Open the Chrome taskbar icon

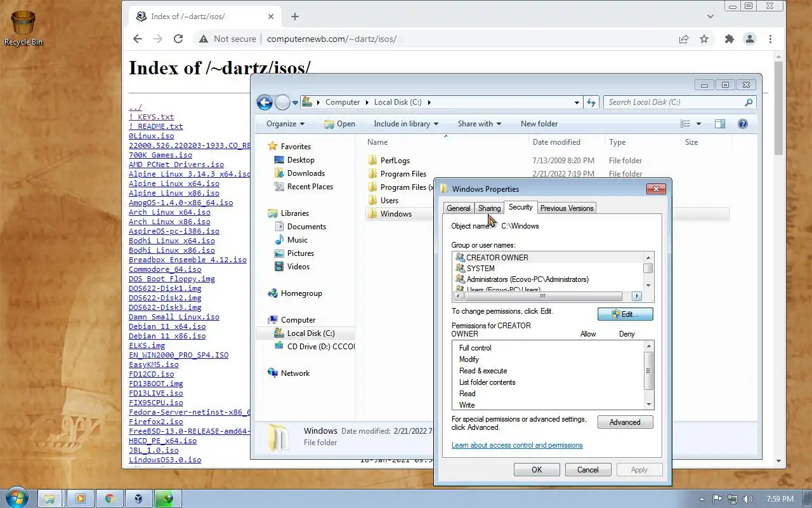pyautogui.click(x=109, y=498)
